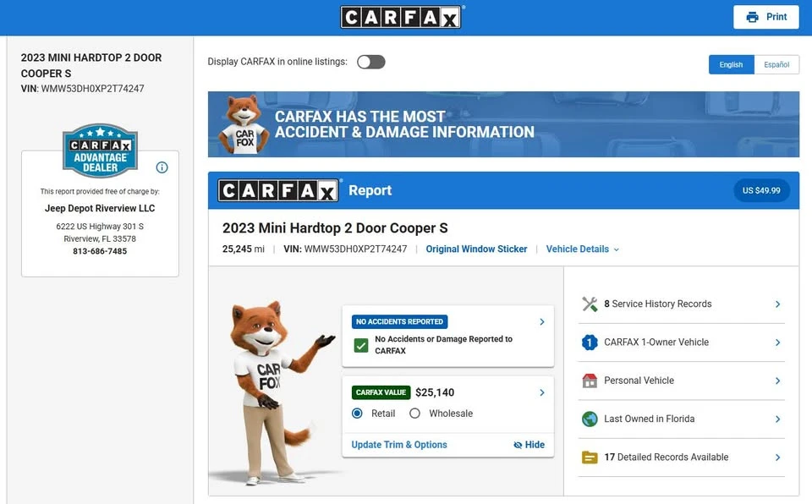Click the $25,140 value amount
The image size is (812, 504).
[435, 392]
